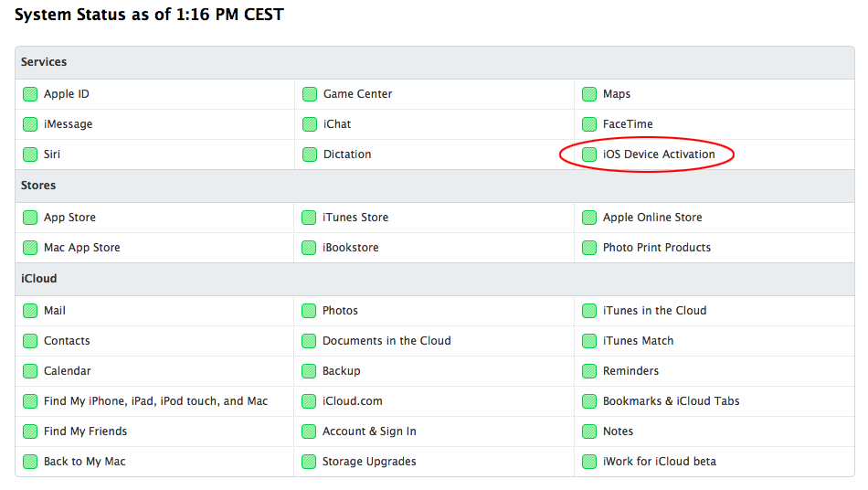Screen dimensions: 868x490
Task: Click the Apple Online Store label
Action: coord(652,218)
